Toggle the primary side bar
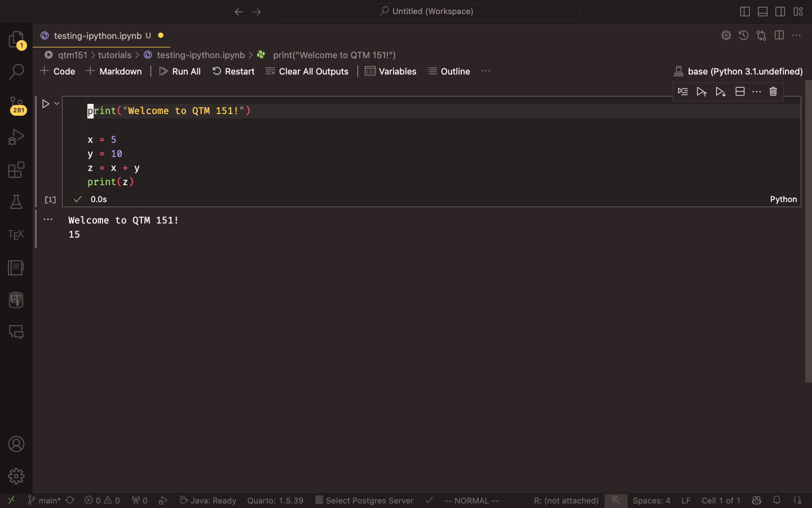 745,11
